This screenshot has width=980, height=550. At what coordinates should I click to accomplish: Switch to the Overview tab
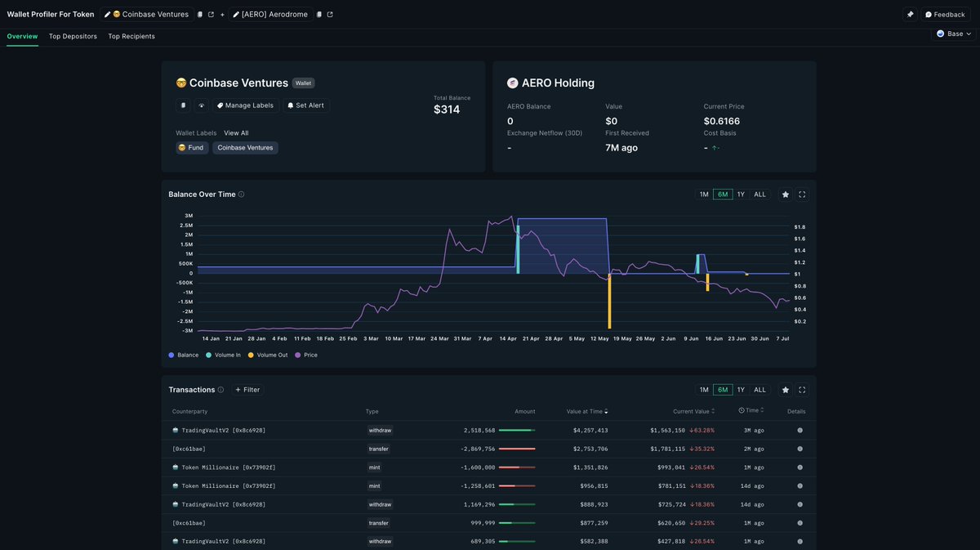click(22, 36)
